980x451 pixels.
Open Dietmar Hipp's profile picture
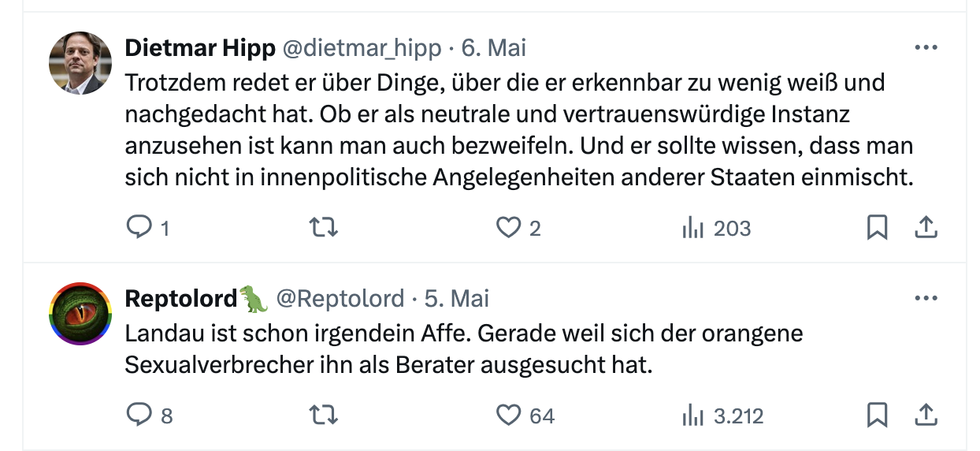click(80, 64)
